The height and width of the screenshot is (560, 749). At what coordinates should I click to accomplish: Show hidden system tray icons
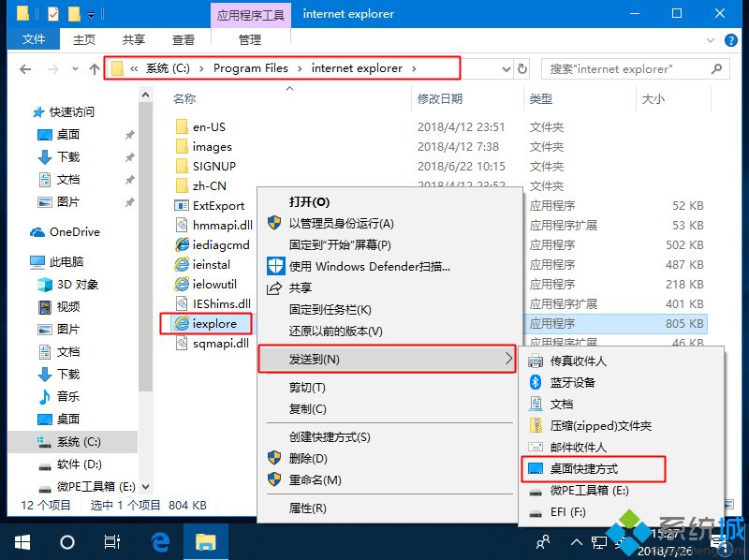[576, 542]
